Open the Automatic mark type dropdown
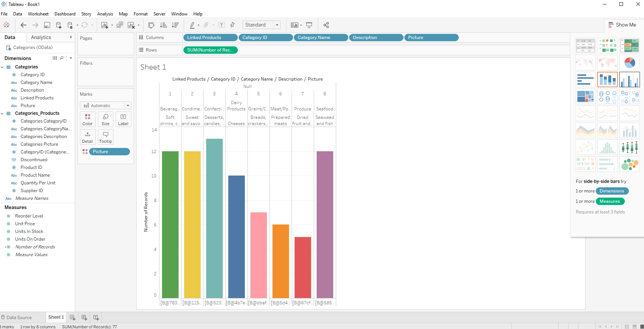 [x=106, y=106]
